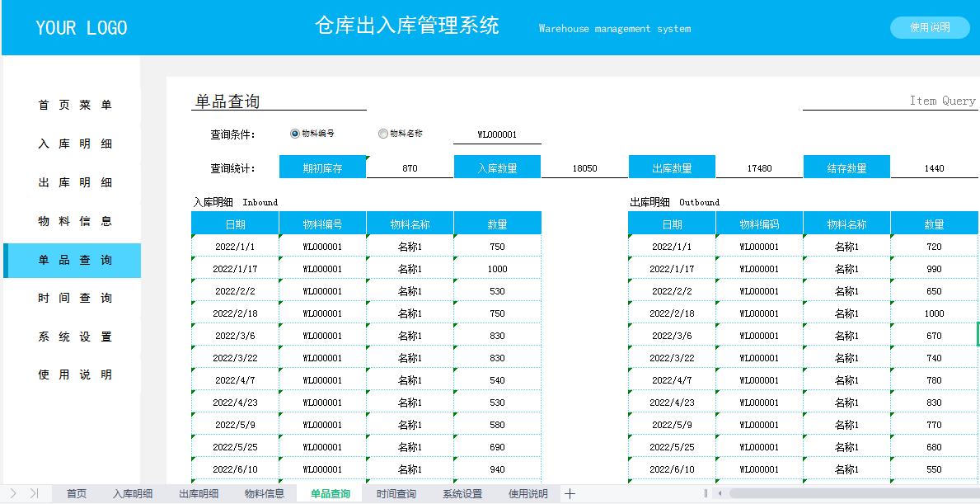The image size is (980, 504).
Task: Click inbound quantity 1000 for 2022/1/17
Action: tap(498, 269)
